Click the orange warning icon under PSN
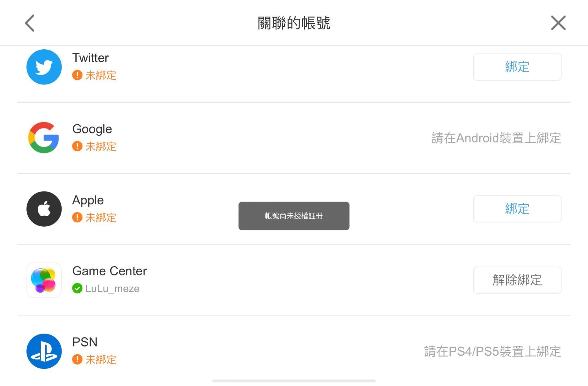The width and height of the screenshot is (588, 386). [x=77, y=359]
